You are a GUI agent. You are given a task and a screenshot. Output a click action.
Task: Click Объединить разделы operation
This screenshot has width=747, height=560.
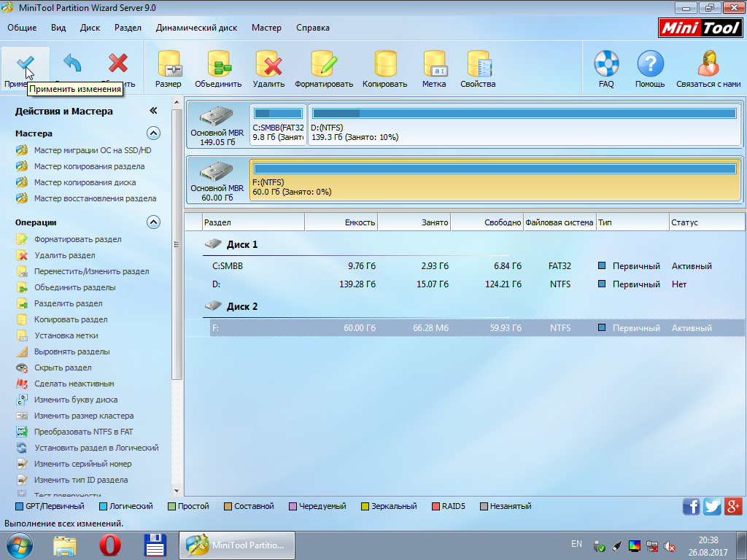point(66,287)
